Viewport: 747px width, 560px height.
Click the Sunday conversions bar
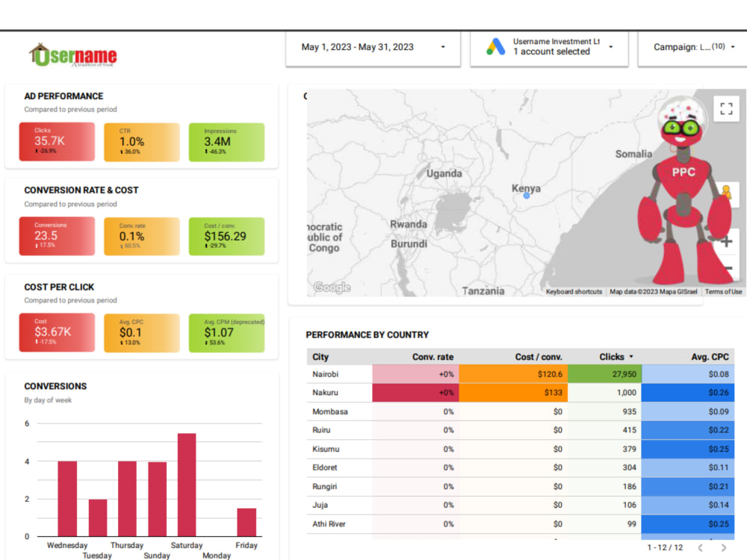coord(157,499)
